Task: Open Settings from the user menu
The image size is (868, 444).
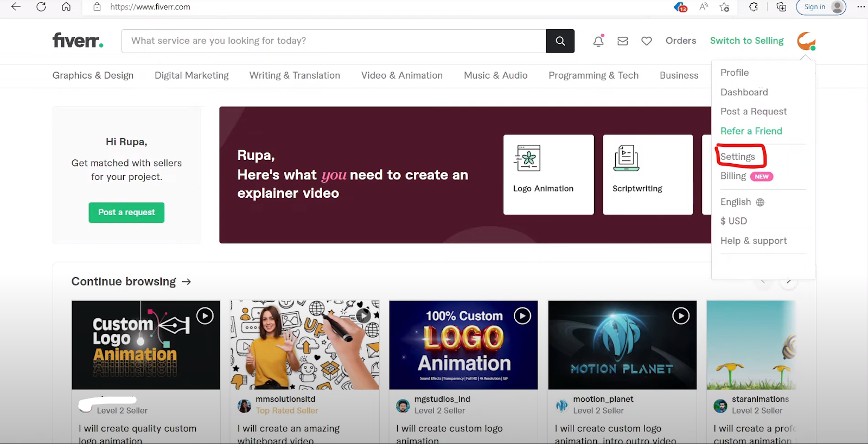Action: pos(738,157)
